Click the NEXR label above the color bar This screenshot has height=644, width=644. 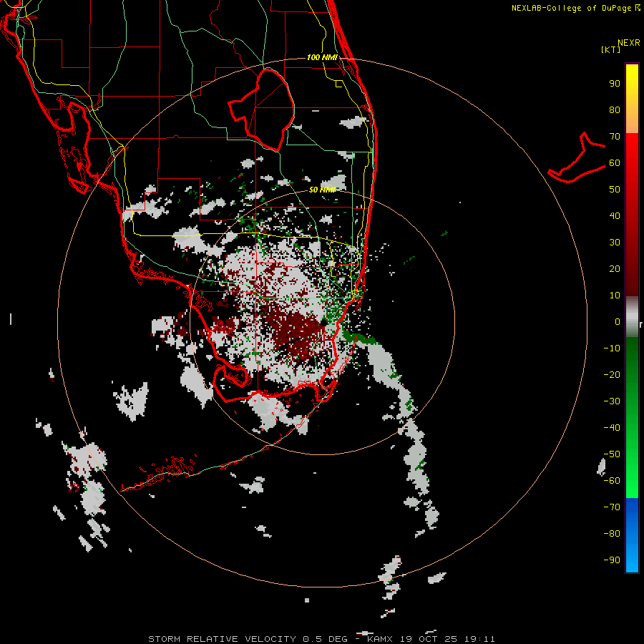pyautogui.click(x=629, y=43)
